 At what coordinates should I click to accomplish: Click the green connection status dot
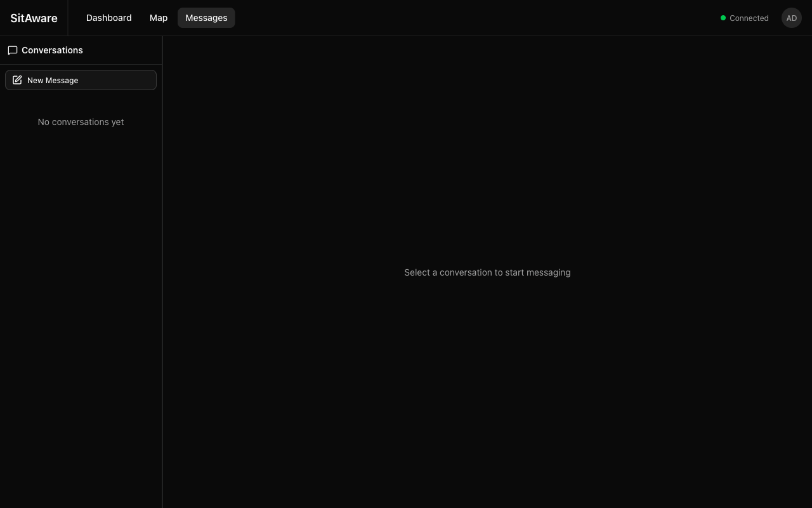(x=723, y=18)
